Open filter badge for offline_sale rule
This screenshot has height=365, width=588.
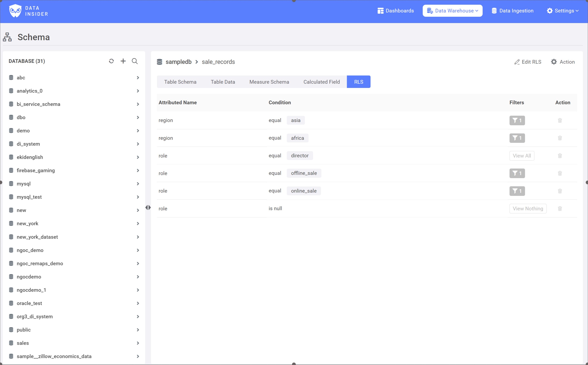point(517,173)
